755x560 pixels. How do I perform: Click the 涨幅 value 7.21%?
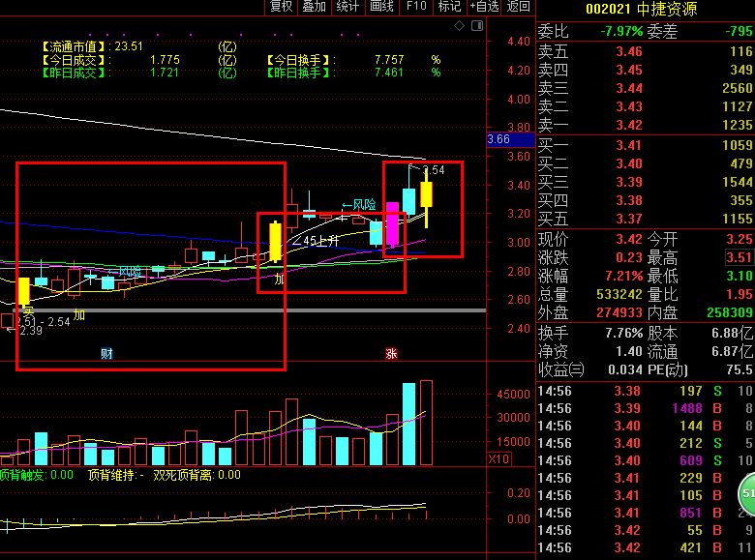[623, 277]
